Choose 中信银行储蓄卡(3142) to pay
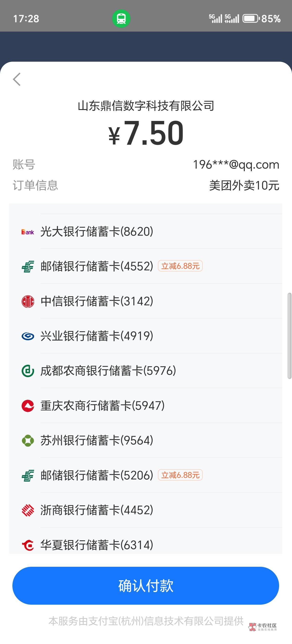 tap(97, 301)
